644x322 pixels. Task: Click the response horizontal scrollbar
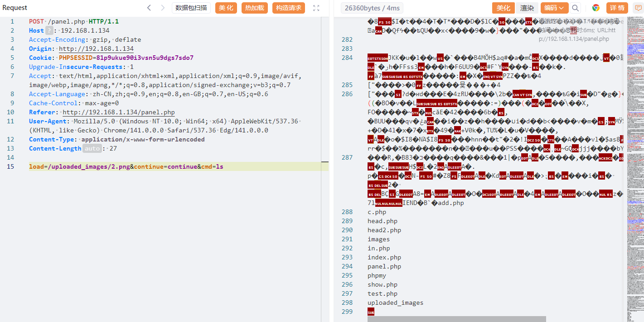pyautogui.click(x=457, y=319)
